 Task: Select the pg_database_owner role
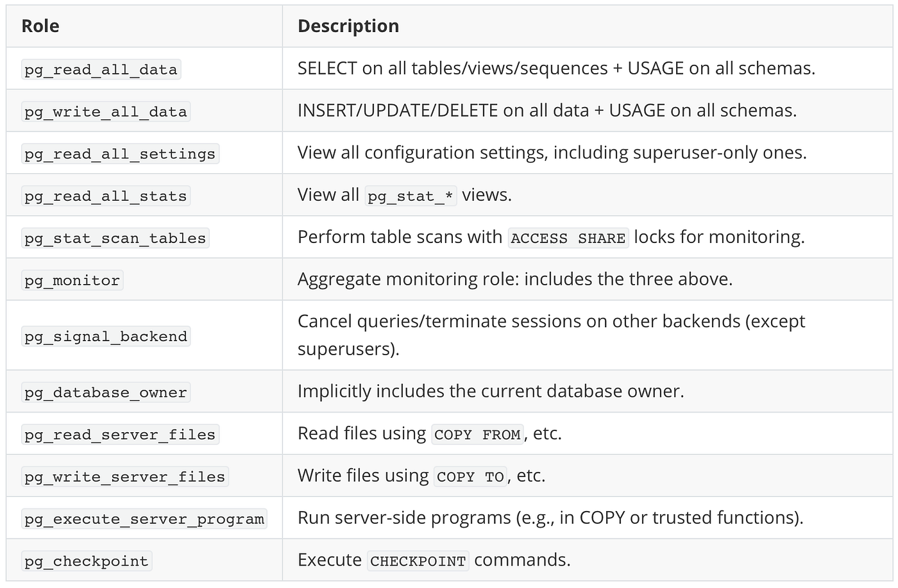click(106, 392)
